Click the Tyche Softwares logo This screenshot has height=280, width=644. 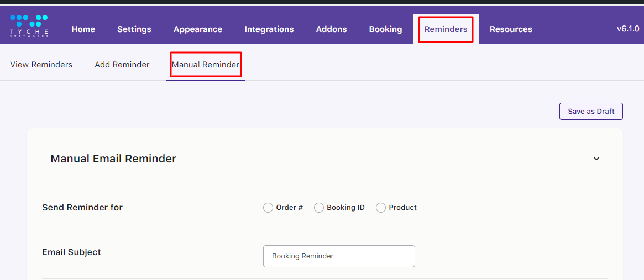click(x=29, y=26)
